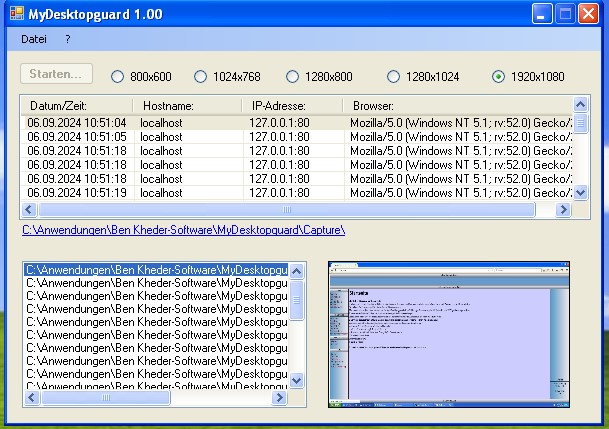609x429 pixels.
Task: Click localhost in the 10:51:05 row
Action: coord(161,137)
